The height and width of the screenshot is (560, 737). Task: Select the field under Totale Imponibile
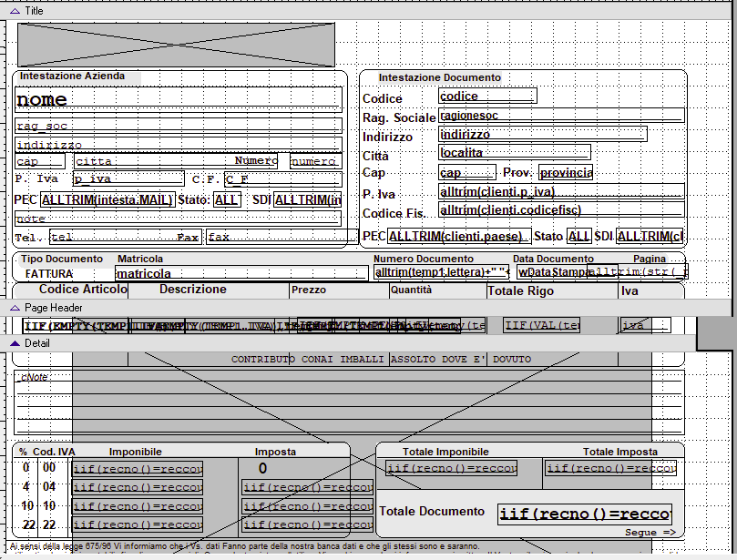(451, 468)
